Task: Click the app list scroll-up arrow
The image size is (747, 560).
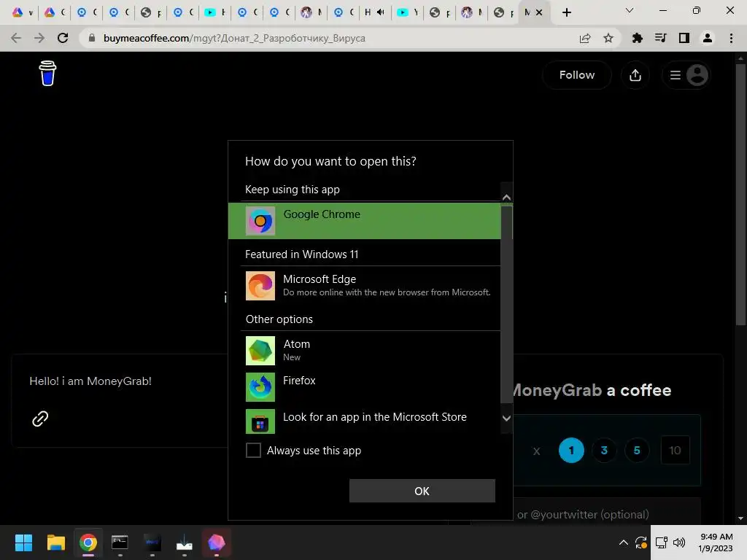Action: pos(506,197)
